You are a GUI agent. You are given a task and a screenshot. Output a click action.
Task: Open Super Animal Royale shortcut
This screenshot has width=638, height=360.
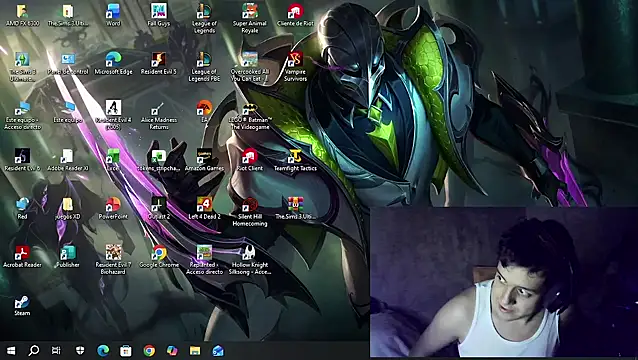click(250, 19)
